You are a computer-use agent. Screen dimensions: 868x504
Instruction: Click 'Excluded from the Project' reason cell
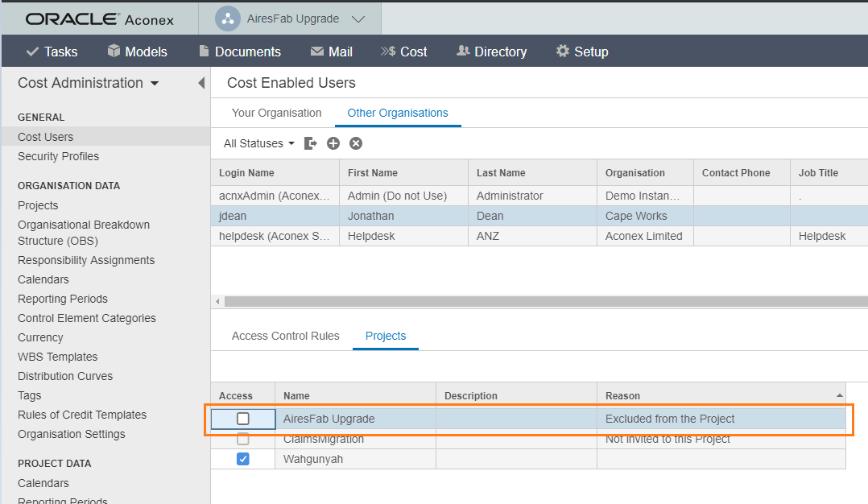click(x=721, y=419)
